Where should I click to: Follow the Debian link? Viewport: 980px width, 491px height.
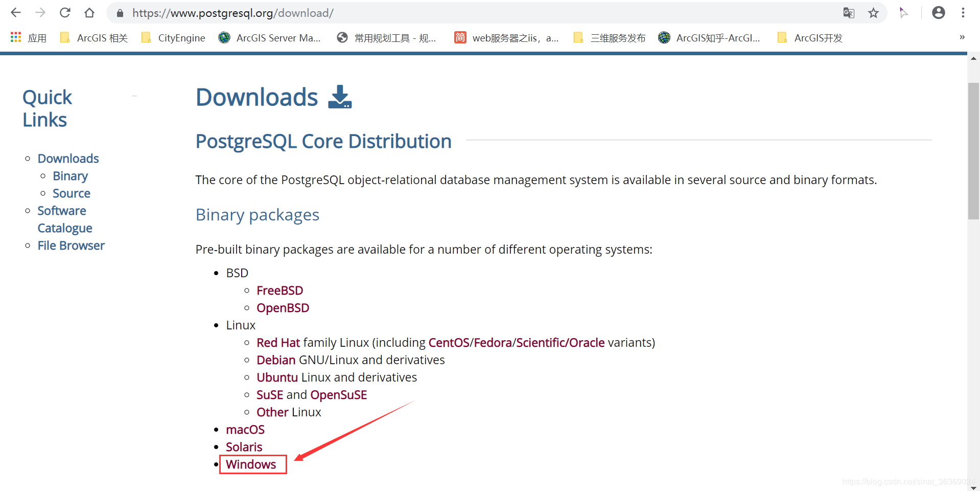click(276, 360)
